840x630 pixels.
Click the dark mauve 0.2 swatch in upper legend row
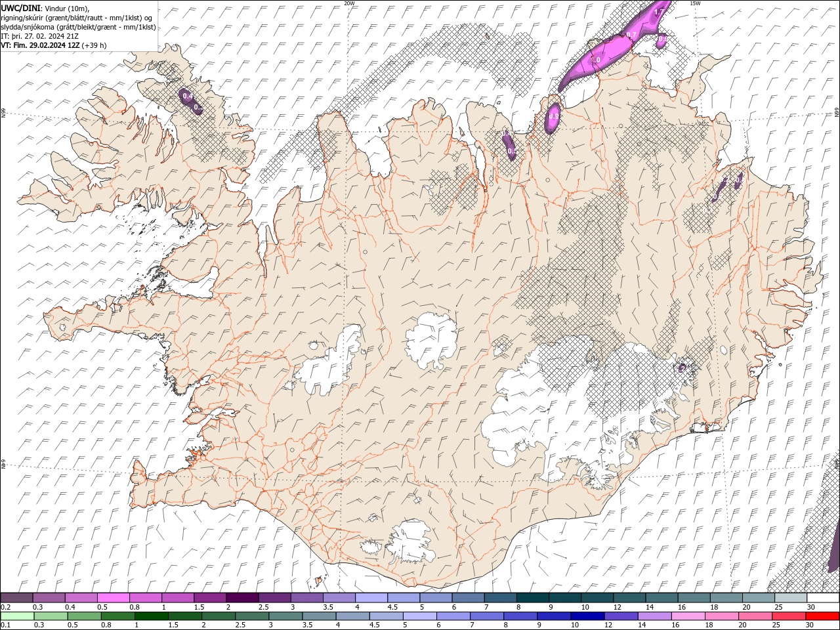(x=16, y=598)
